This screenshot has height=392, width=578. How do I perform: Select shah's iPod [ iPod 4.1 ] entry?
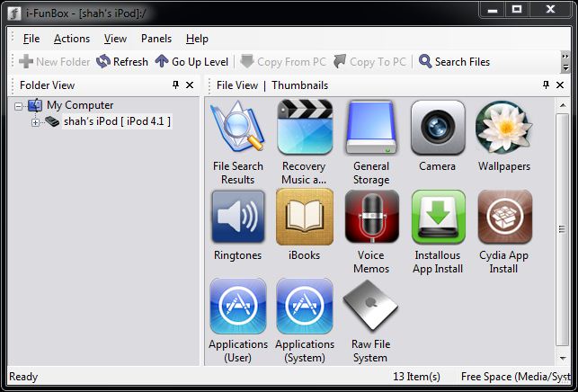[x=117, y=121]
